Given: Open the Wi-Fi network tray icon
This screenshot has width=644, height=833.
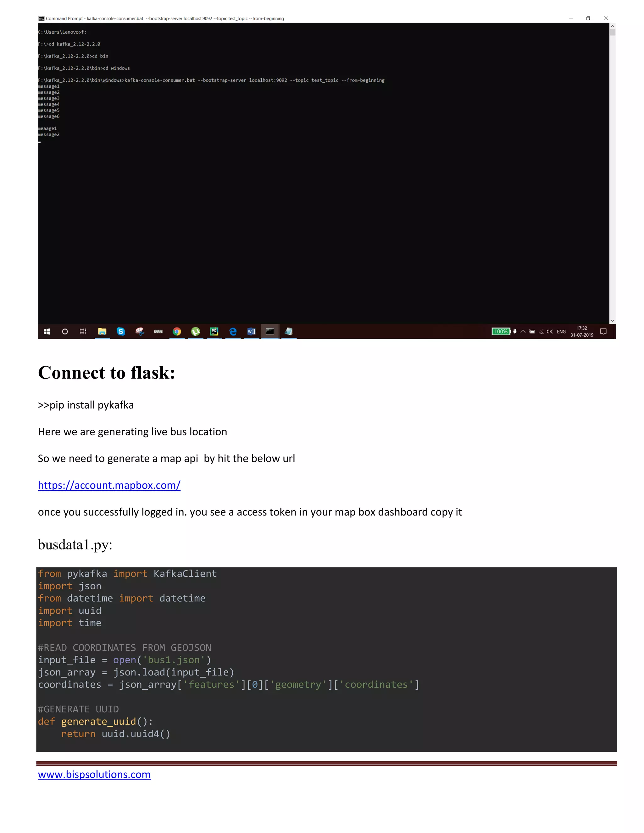Looking at the screenshot, I should [541, 331].
